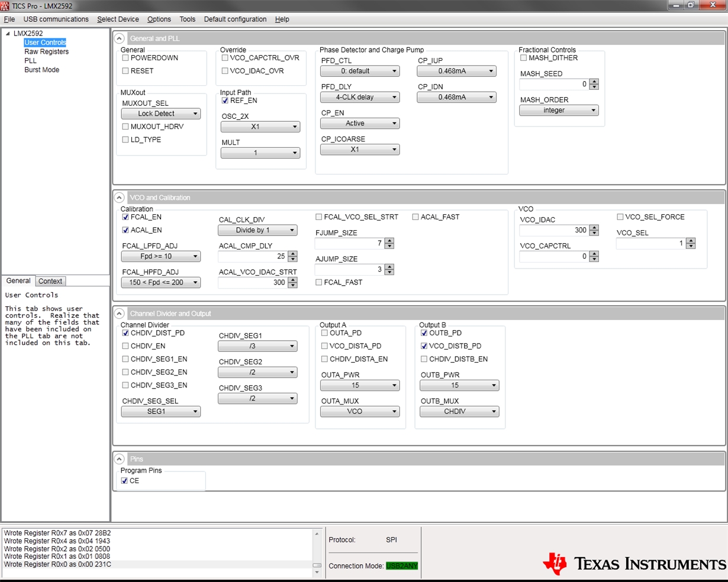Select User Controls in the tree
This screenshot has width=728, height=582.
(x=45, y=43)
